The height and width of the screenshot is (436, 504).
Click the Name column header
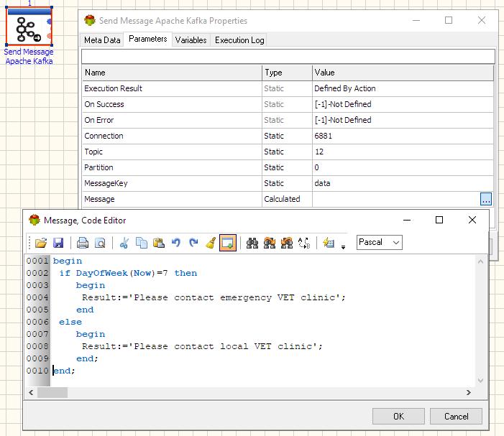(172, 73)
